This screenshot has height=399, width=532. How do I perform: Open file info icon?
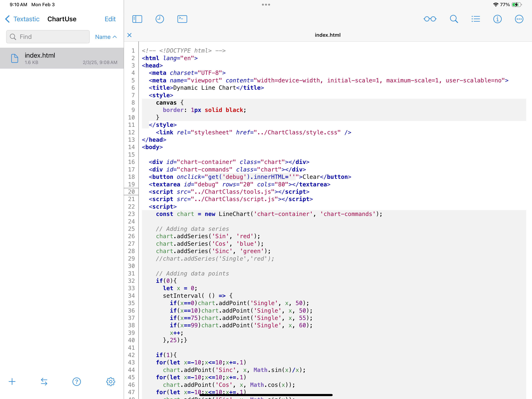coord(497,19)
